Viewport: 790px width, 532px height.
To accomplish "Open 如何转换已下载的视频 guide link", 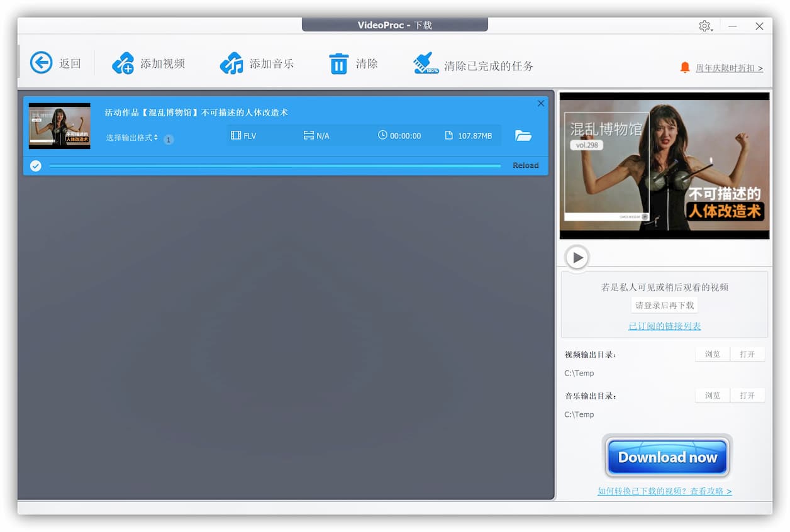I will (x=665, y=491).
